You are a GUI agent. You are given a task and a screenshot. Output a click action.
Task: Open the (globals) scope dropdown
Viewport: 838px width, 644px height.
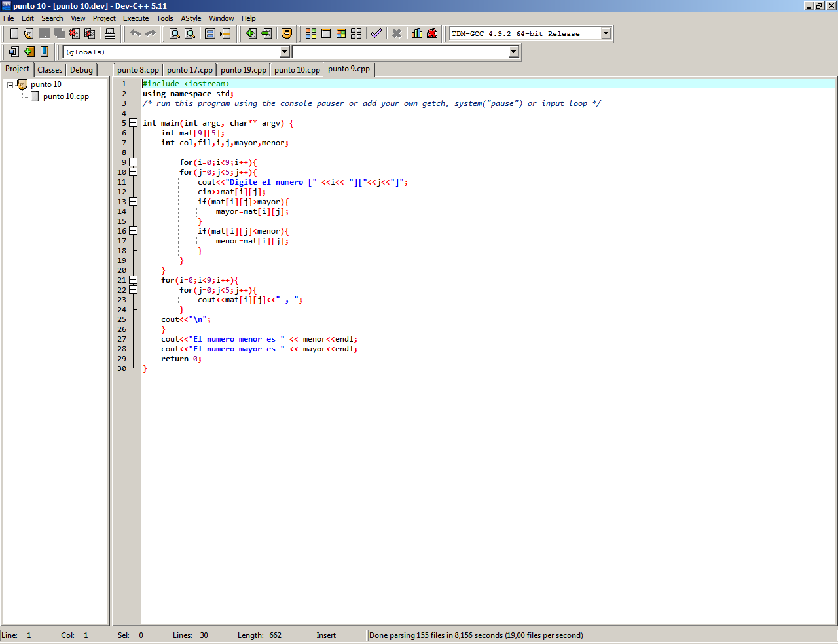pos(284,52)
